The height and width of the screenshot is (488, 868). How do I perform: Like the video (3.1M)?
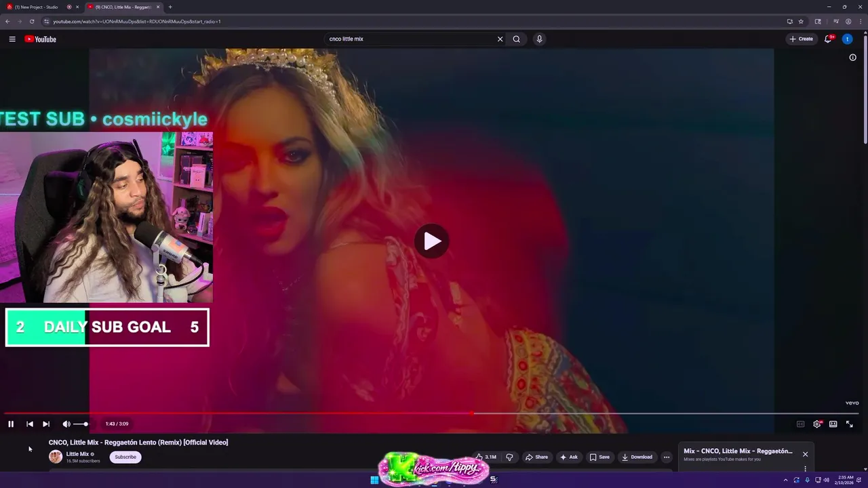(486, 457)
